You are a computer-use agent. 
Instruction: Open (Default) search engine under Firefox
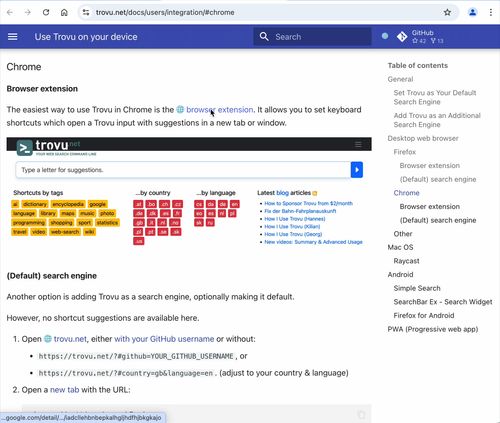(438, 179)
